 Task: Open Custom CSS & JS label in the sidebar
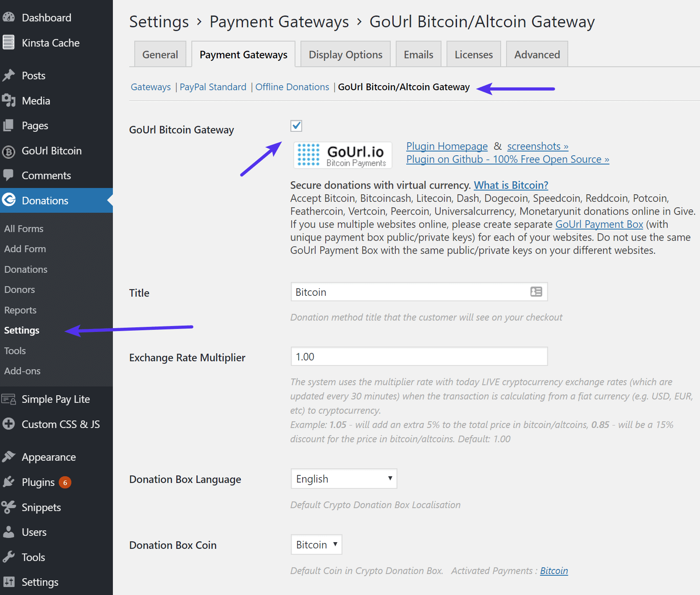pyautogui.click(x=61, y=424)
